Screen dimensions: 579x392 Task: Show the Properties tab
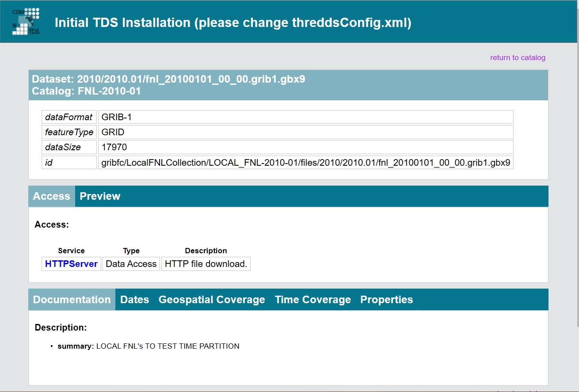(x=386, y=300)
